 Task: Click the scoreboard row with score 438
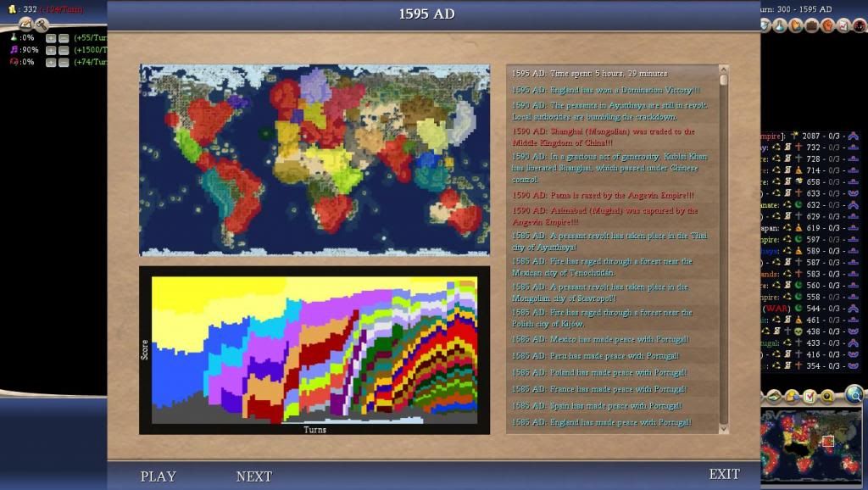click(x=811, y=331)
